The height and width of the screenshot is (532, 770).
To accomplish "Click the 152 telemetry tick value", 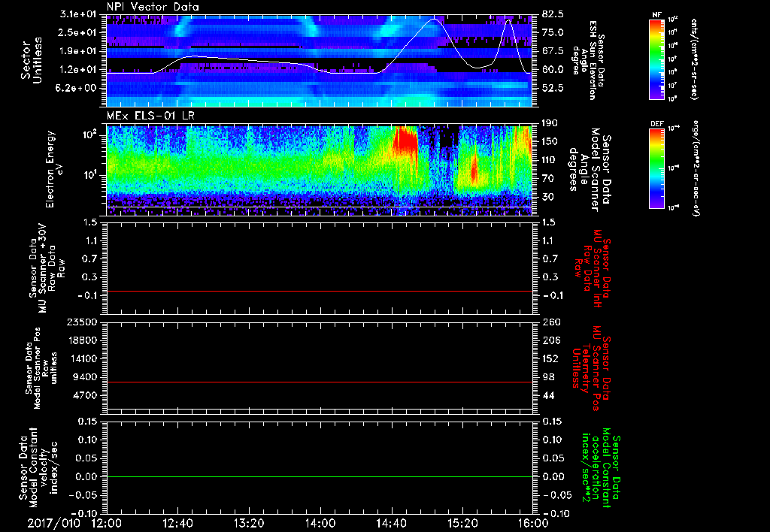I will point(550,358).
